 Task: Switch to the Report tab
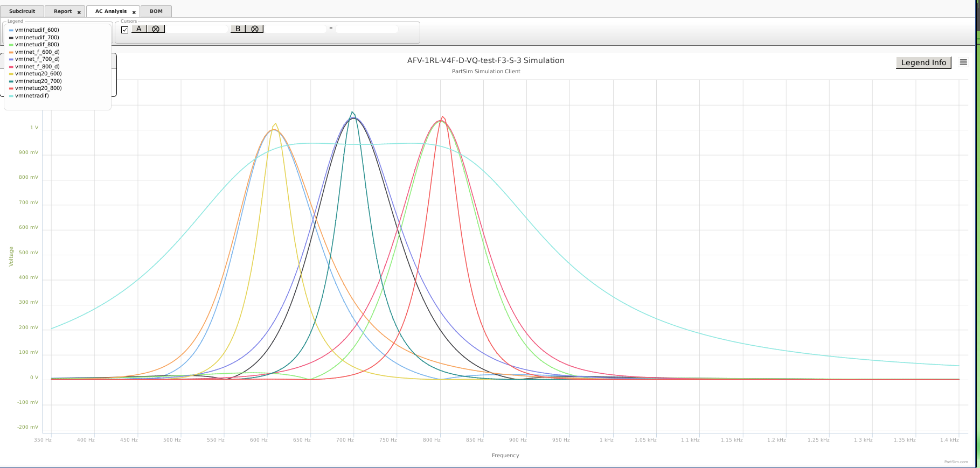(62, 11)
